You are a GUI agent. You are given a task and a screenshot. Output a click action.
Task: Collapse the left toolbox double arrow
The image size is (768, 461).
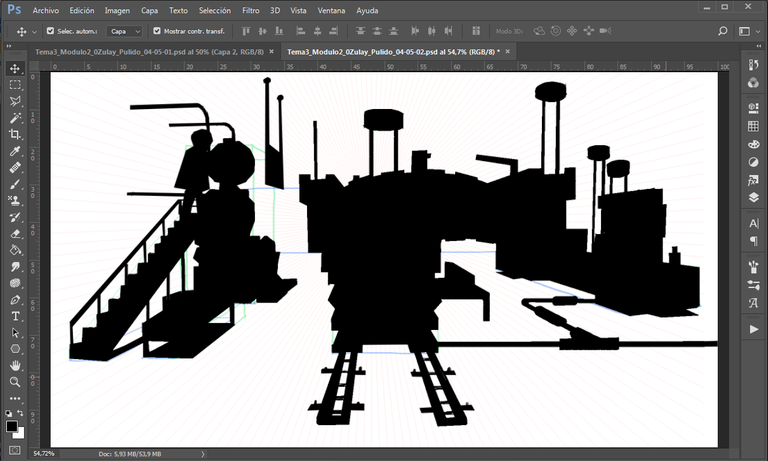click(9, 46)
